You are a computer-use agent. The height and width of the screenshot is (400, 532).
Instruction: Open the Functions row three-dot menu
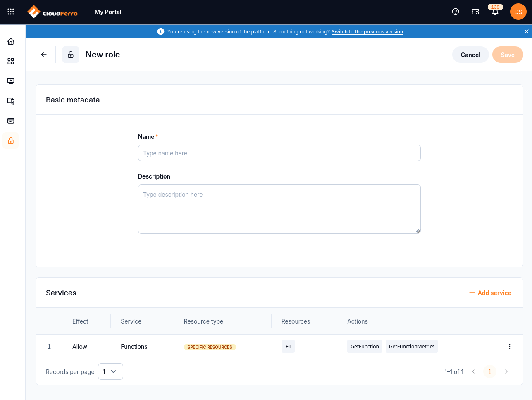tap(509, 346)
